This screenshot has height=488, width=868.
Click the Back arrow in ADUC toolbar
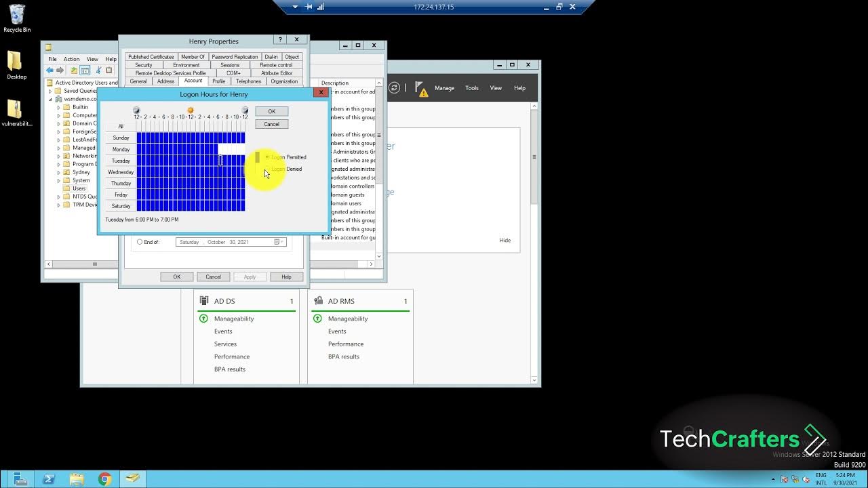[50, 70]
